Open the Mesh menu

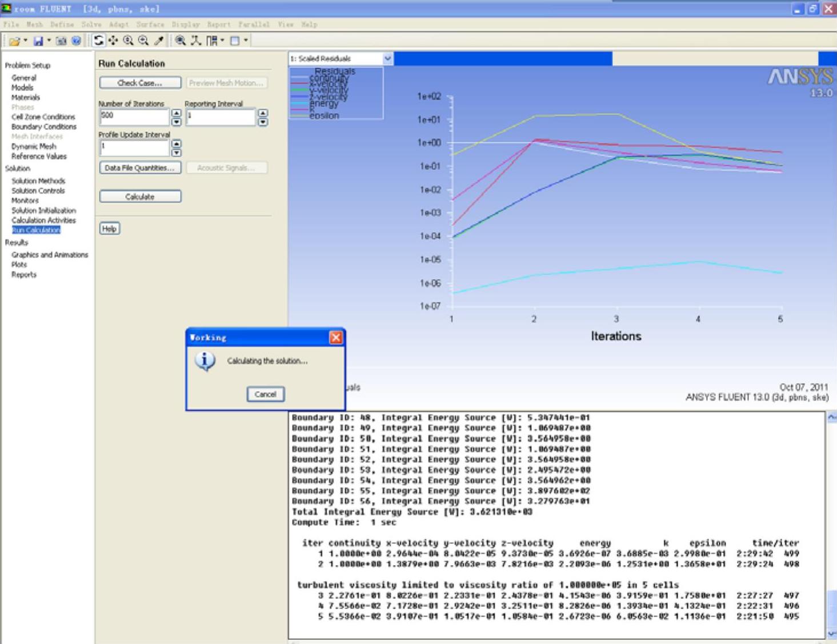tap(34, 25)
